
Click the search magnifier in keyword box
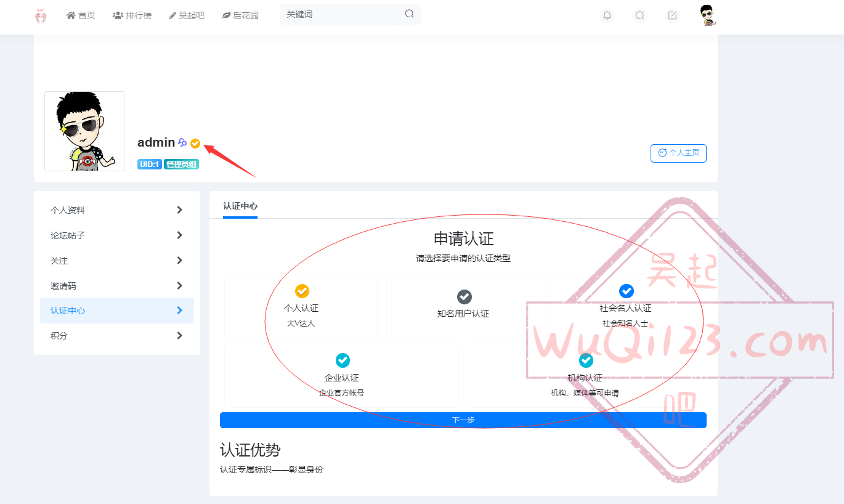pyautogui.click(x=410, y=14)
